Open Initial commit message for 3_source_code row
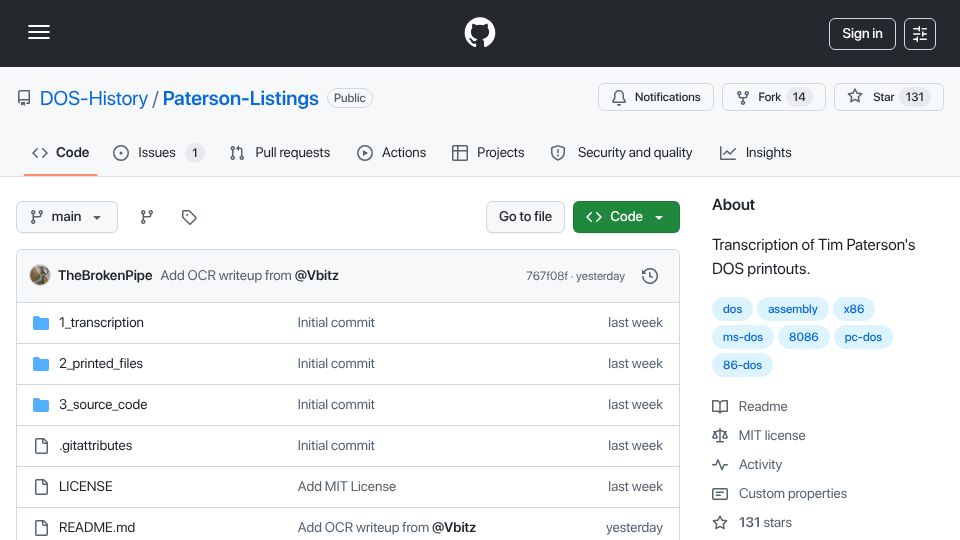The width and height of the screenshot is (960, 540). (336, 405)
